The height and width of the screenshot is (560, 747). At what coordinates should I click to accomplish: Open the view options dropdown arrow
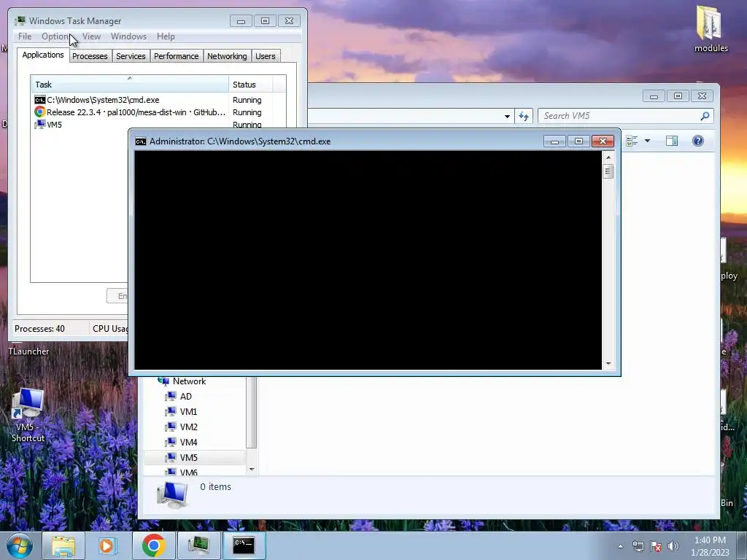click(x=647, y=141)
